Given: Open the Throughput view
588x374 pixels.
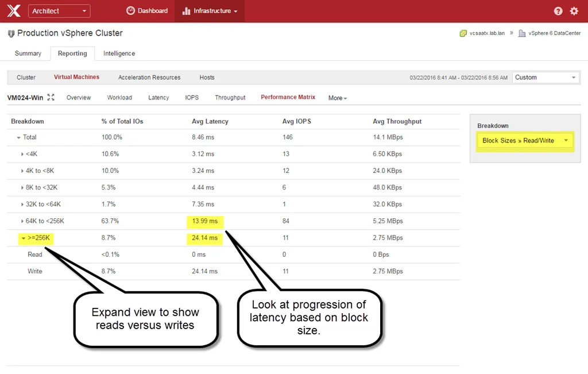Looking at the screenshot, I should 230,98.
